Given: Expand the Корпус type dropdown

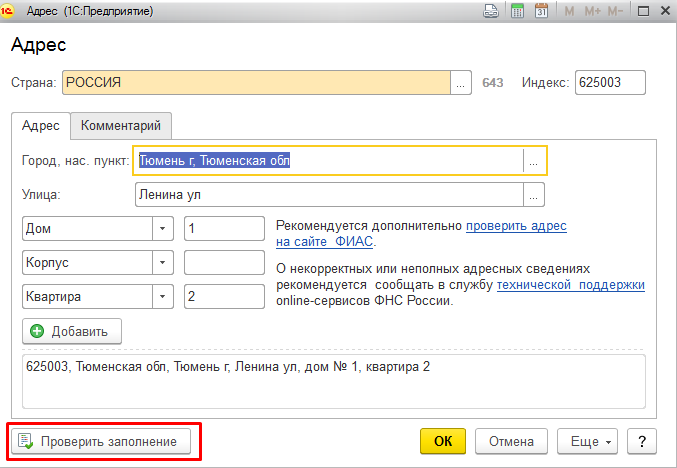Looking at the screenshot, I should (161, 263).
